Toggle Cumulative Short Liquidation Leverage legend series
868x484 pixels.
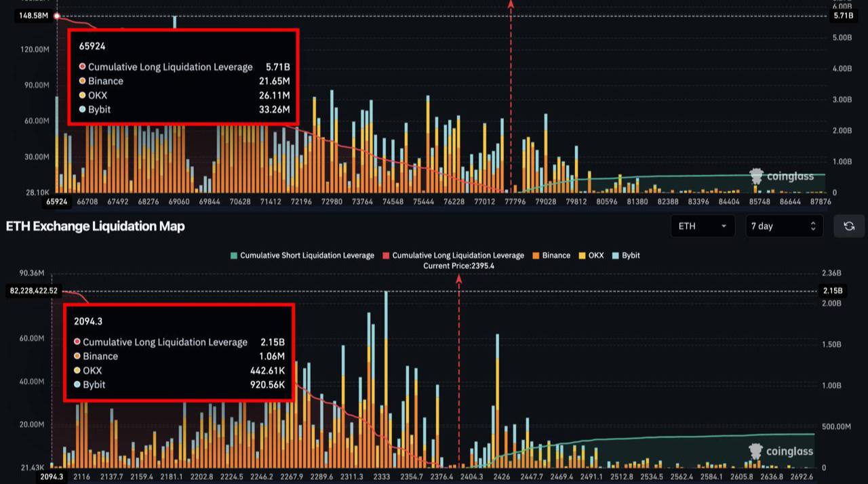click(x=302, y=256)
